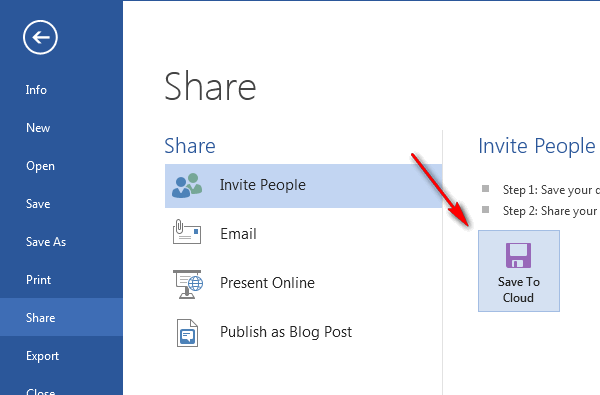The image size is (600, 395).
Task: Click the purple floppy disk icon
Action: click(518, 255)
